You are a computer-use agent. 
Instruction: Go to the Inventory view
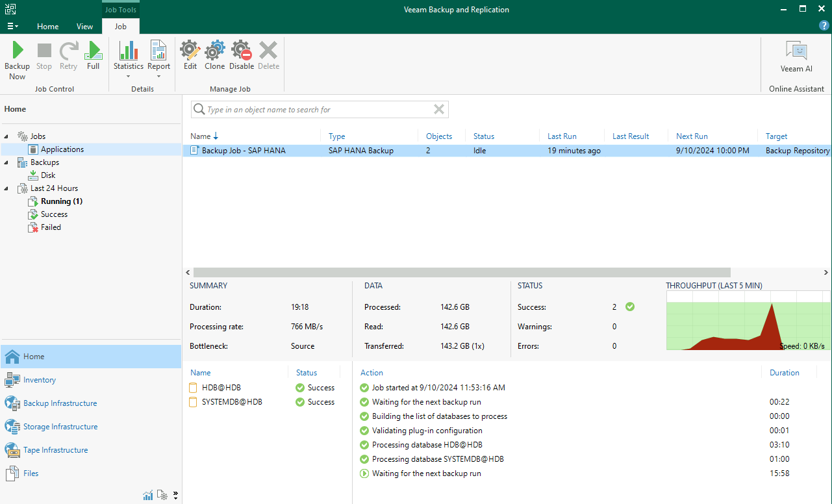click(40, 380)
